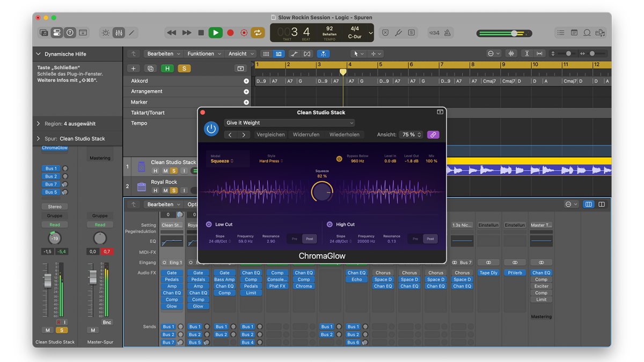Add an entry to the Akkord global track
The width and height of the screenshot is (644, 362).
click(246, 81)
